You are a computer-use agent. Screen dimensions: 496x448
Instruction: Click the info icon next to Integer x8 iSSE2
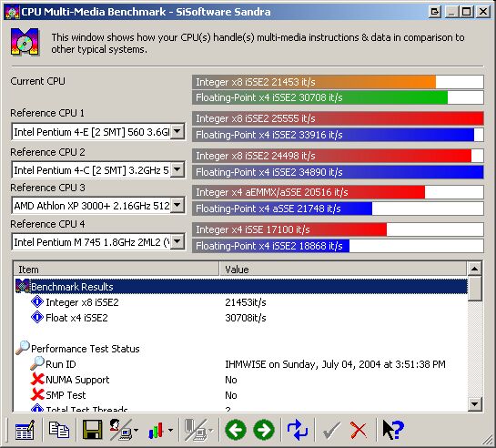click(x=37, y=301)
